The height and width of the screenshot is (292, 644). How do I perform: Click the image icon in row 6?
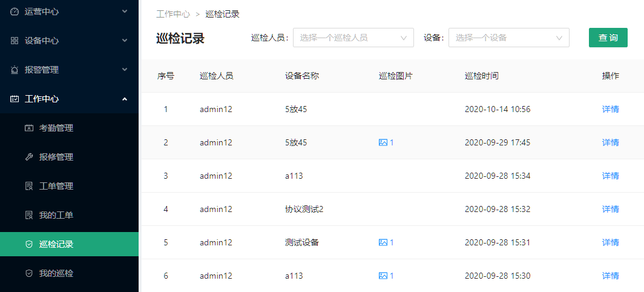[x=383, y=276]
